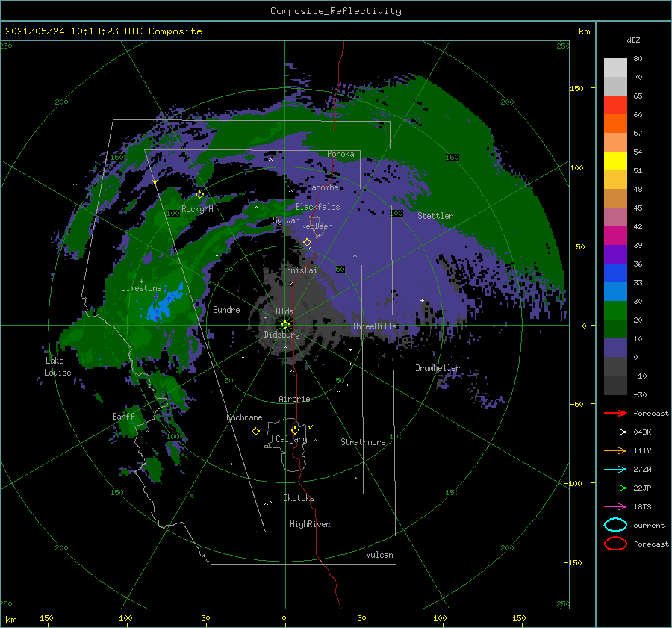Click the Strathmore label
This screenshot has width=672, height=628.
pos(363,442)
